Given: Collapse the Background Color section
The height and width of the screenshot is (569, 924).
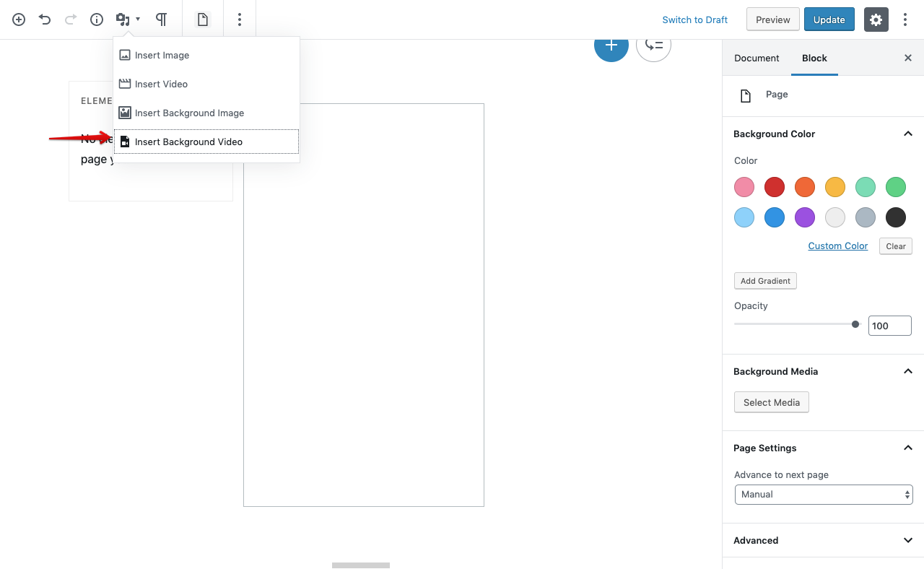Looking at the screenshot, I should [908, 134].
